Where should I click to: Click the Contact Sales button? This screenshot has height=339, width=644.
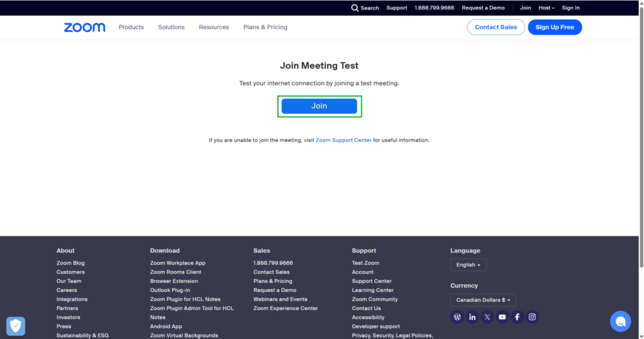point(496,27)
